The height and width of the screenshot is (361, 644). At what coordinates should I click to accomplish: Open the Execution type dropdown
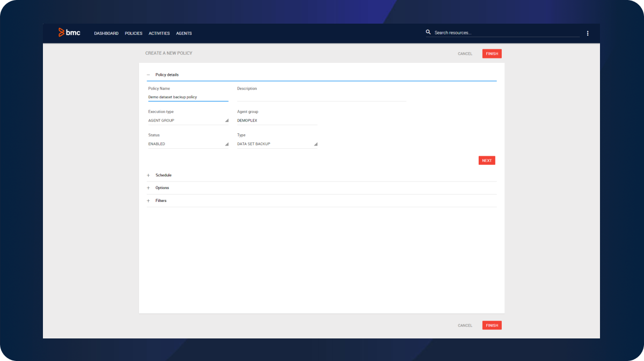coord(188,120)
